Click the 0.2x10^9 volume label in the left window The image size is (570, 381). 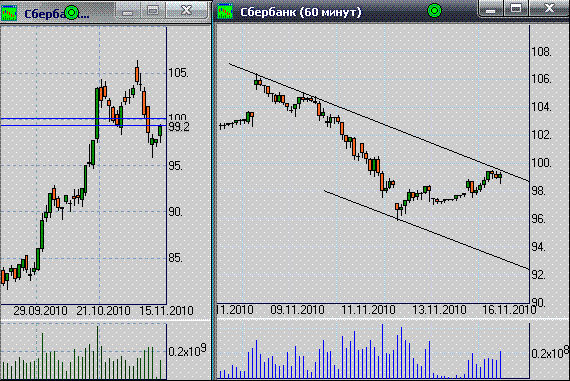187,350
